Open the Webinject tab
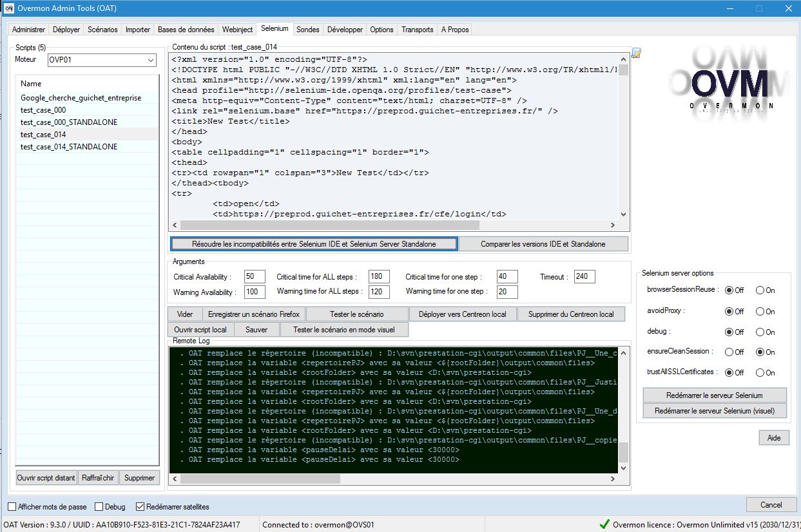Image resolution: width=801 pixels, height=532 pixels. [x=237, y=30]
